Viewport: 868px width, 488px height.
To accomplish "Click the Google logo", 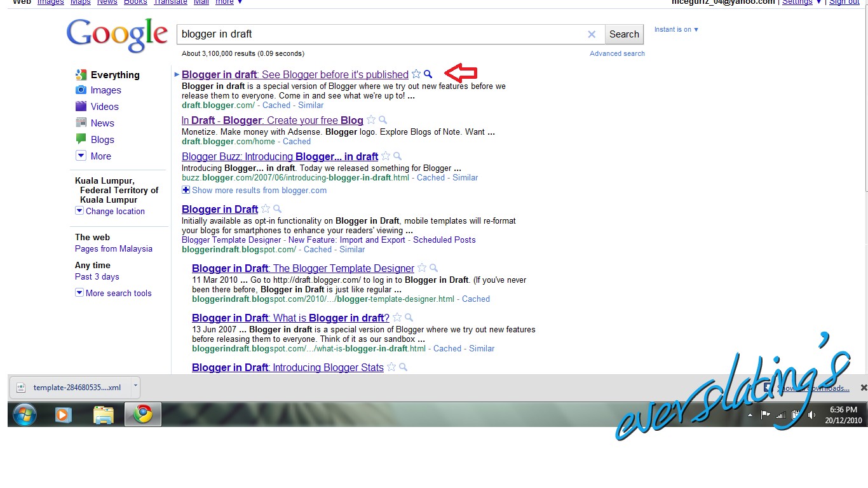I will click(x=117, y=36).
